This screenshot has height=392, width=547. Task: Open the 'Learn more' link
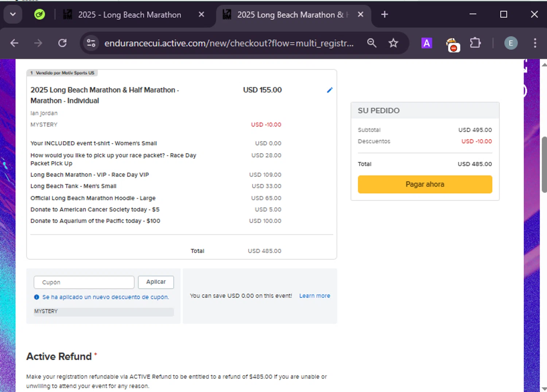pyautogui.click(x=315, y=296)
